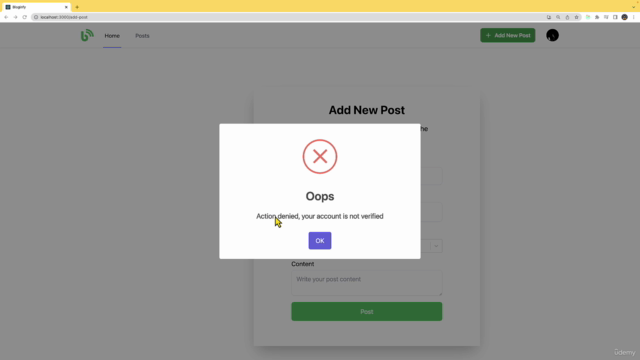Click the 'Content' field label
This screenshot has height=360, width=640.
[x=302, y=264]
